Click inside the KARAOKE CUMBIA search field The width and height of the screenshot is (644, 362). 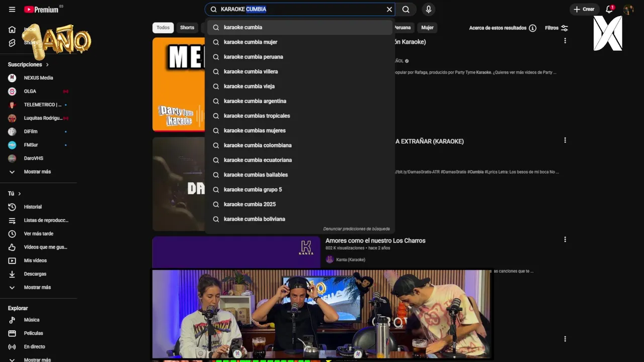[x=300, y=9]
